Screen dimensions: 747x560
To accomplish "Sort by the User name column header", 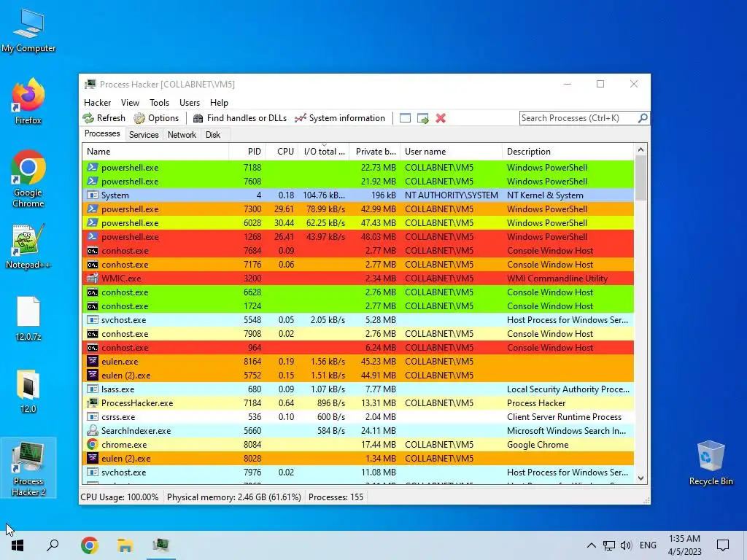I will tap(451, 152).
